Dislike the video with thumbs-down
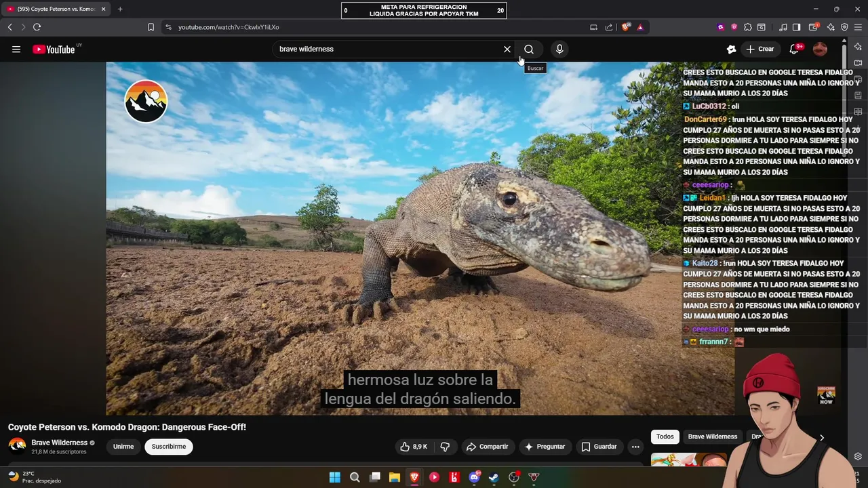 445,447
